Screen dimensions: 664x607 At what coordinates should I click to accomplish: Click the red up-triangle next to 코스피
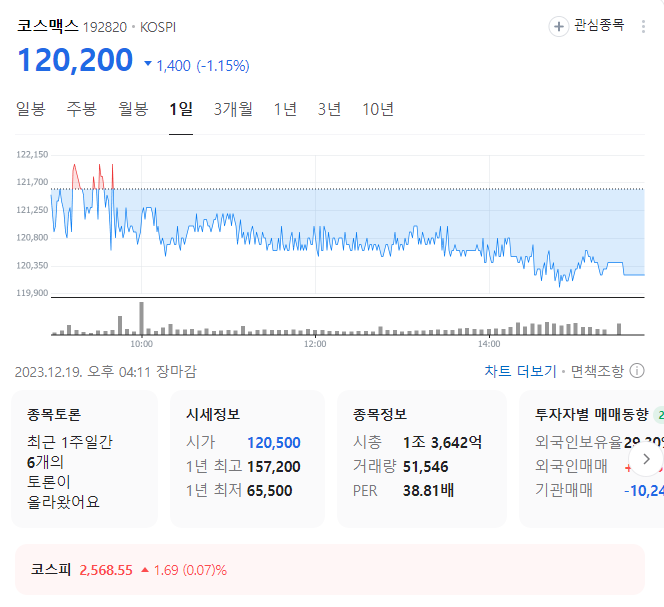(x=145, y=570)
